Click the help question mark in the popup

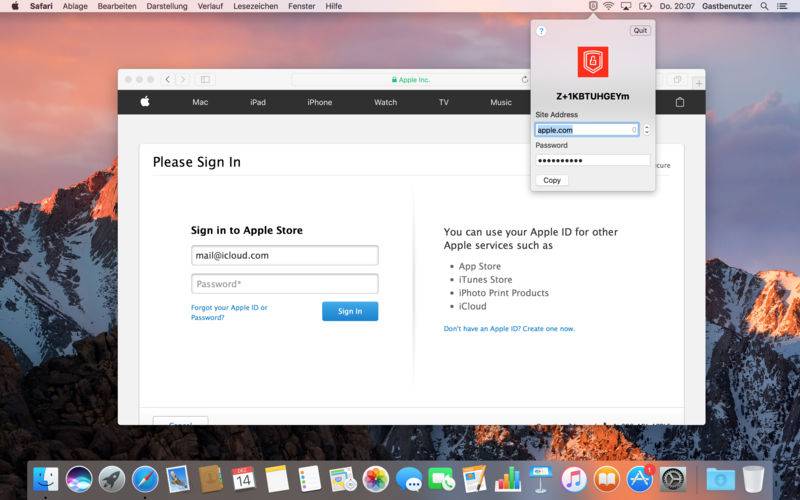pyautogui.click(x=541, y=31)
